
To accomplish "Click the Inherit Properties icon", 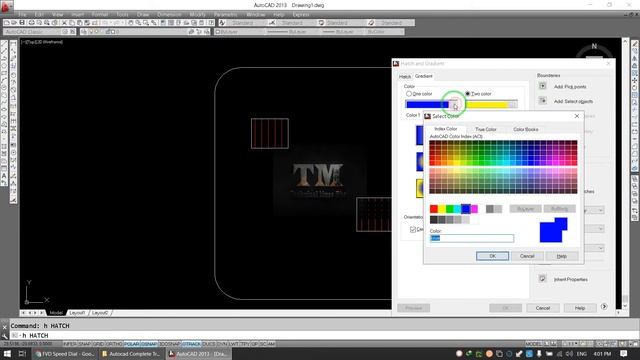I will pyautogui.click(x=542, y=279).
